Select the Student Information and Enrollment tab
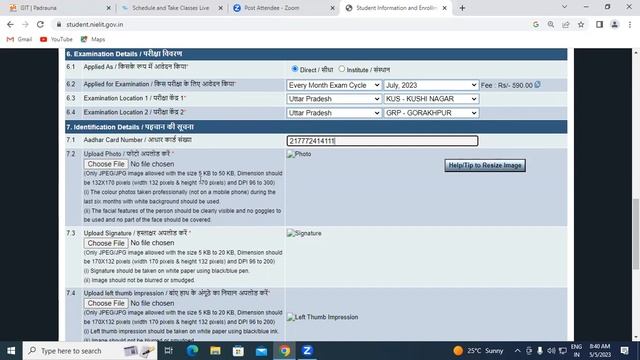Viewport: 640px width, 360px height. tap(396, 8)
